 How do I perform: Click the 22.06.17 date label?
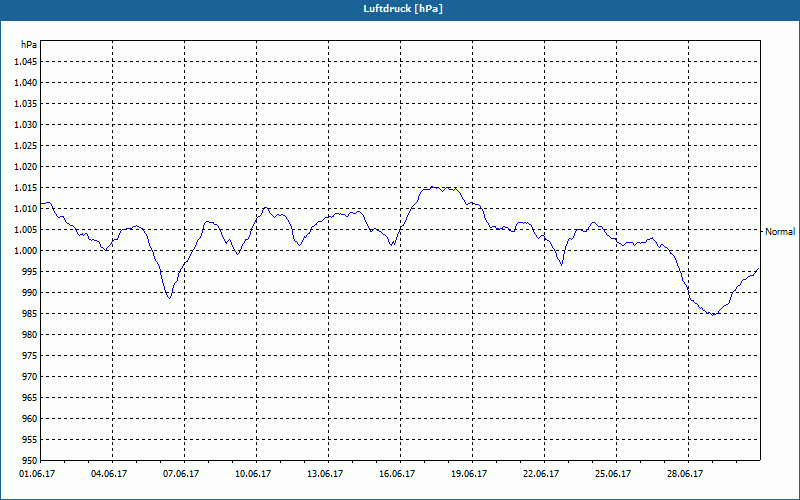(x=540, y=474)
